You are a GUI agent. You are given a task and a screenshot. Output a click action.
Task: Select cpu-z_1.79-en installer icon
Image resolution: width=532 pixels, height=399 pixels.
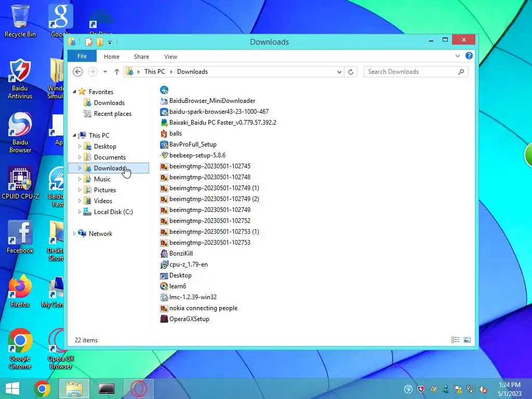(x=164, y=264)
